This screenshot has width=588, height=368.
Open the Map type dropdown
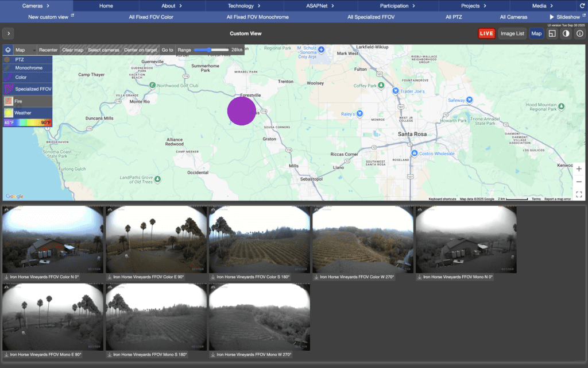point(25,50)
